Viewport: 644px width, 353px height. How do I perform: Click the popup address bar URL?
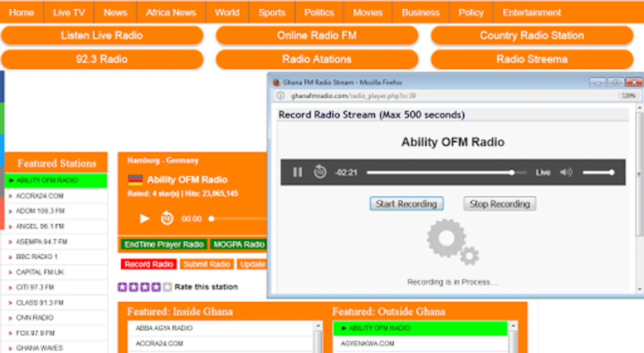[353, 96]
